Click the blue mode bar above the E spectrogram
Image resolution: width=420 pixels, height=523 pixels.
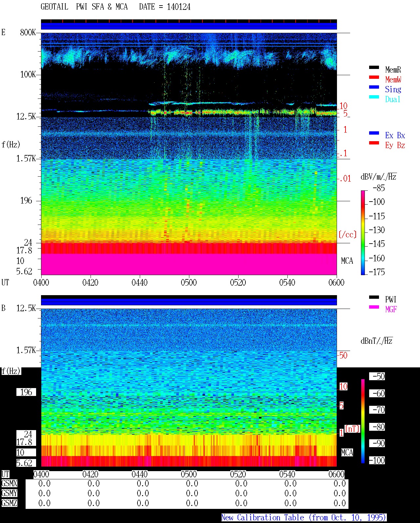[189, 26]
